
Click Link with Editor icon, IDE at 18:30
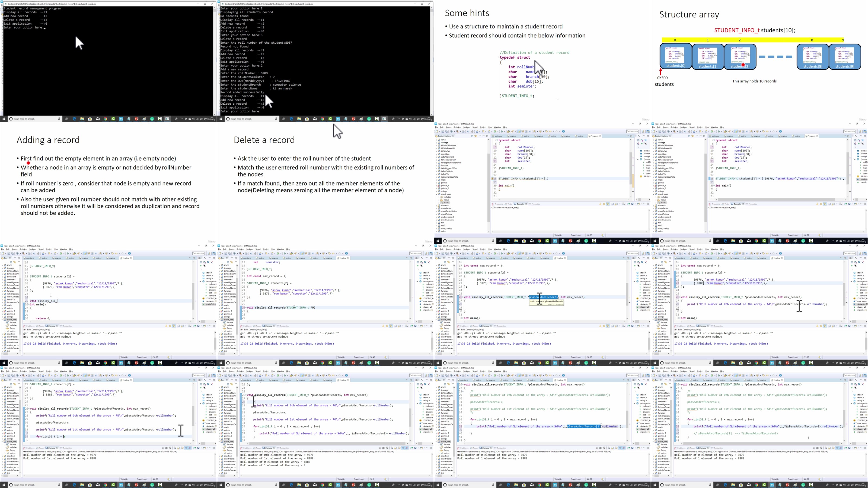476,136
